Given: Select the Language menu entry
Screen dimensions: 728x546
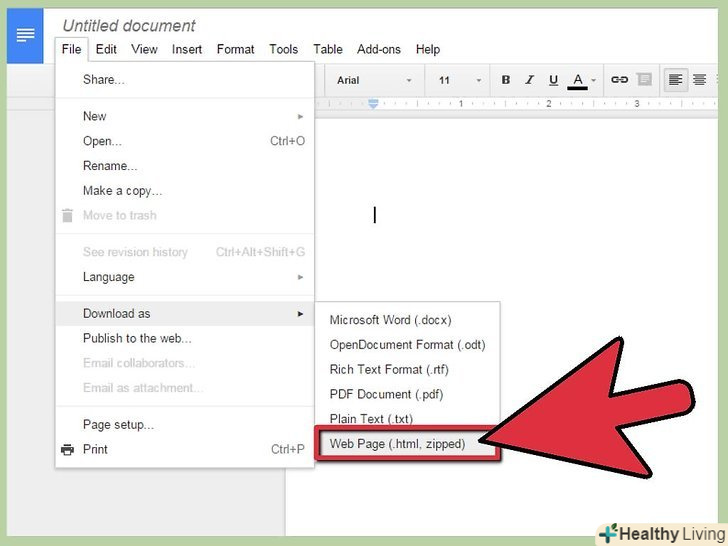Looking at the screenshot, I should [x=184, y=277].
